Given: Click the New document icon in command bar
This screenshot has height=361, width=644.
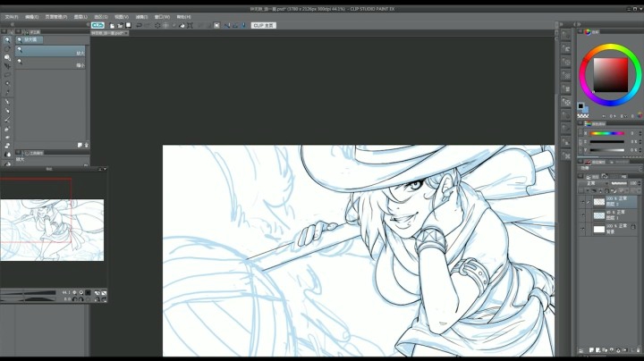Looking at the screenshot, I should coord(112,25).
